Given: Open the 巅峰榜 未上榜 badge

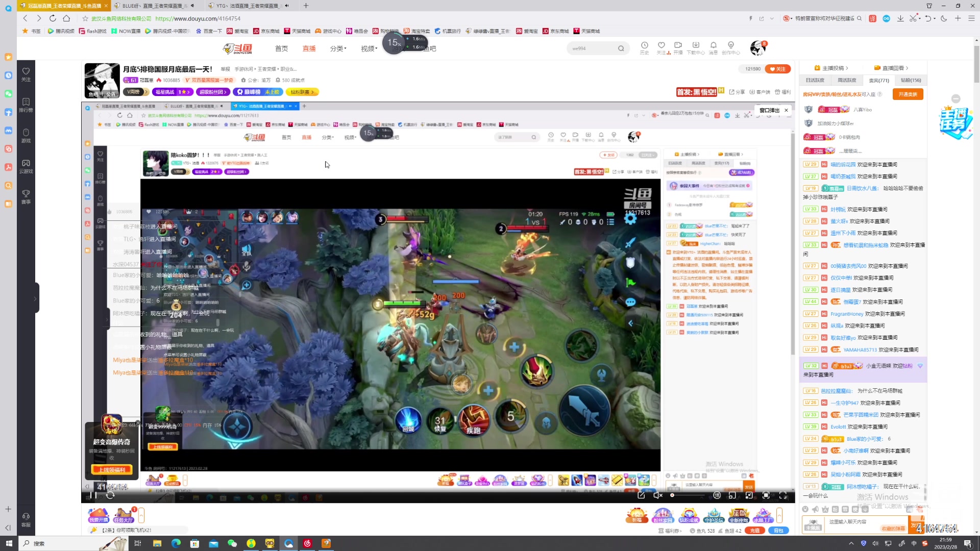Looking at the screenshot, I should tap(258, 92).
